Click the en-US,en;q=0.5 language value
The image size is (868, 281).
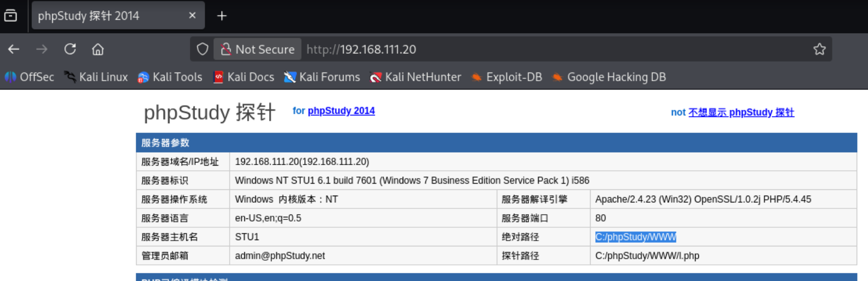coord(268,218)
